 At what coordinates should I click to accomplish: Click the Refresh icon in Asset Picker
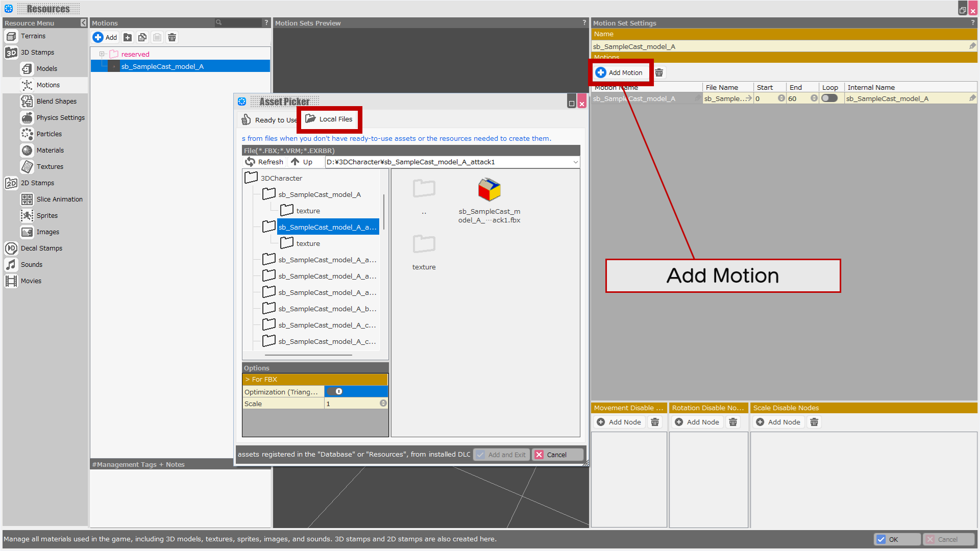pos(250,162)
